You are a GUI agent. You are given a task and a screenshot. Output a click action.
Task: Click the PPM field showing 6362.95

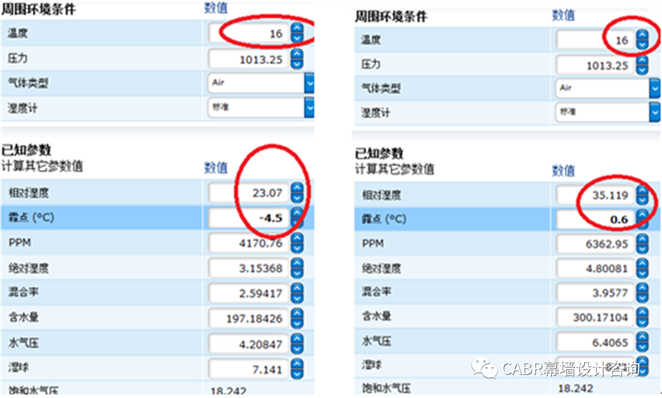pyautogui.click(x=596, y=244)
